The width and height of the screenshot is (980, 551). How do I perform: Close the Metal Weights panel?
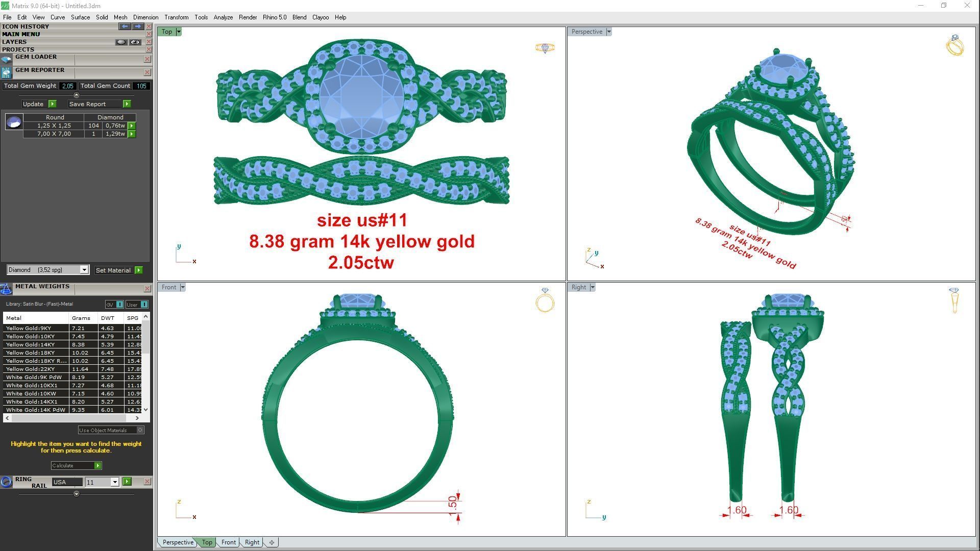(x=147, y=289)
